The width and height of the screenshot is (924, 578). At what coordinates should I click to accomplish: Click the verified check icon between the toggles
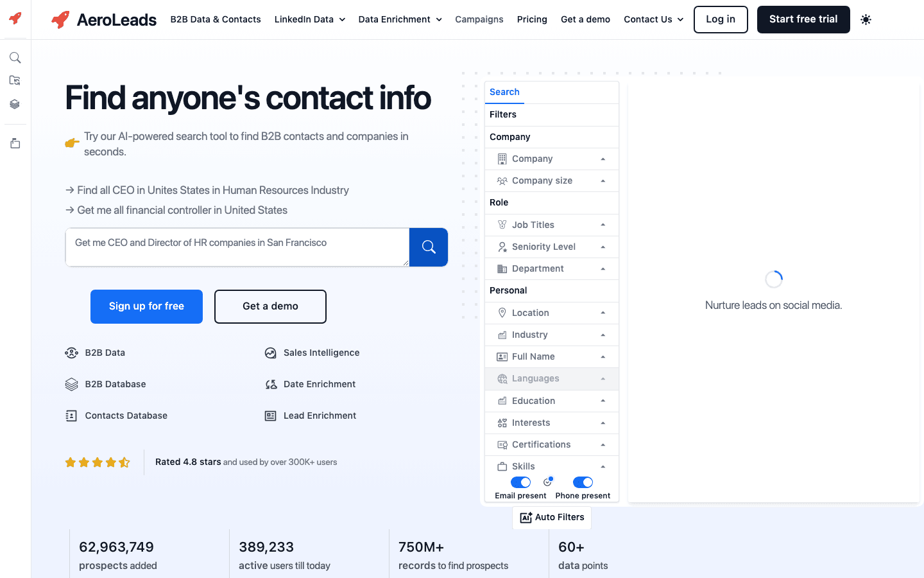pyautogui.click(x=548, y=482)
